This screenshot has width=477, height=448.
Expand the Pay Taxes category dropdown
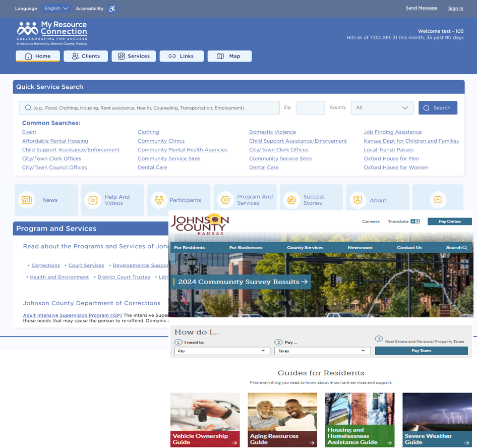pos(322,351)
